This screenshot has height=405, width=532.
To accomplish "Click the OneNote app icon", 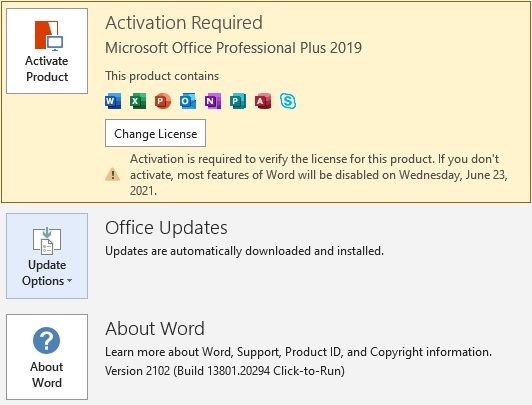I will click(x=213, y=101).
